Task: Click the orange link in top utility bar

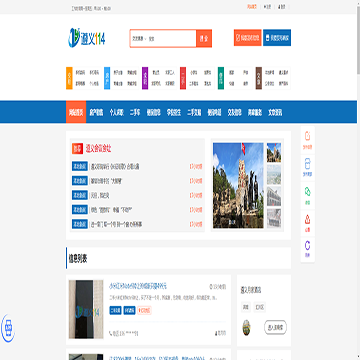Action: [252, 6]
